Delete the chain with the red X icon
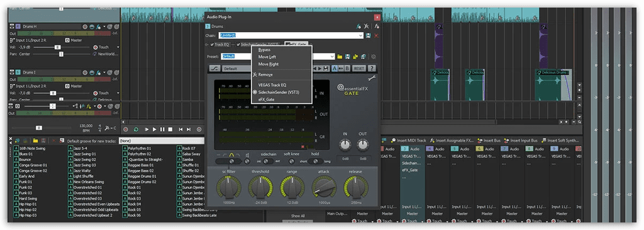This screenshot has height=230, width=644. tap(376, 36)
